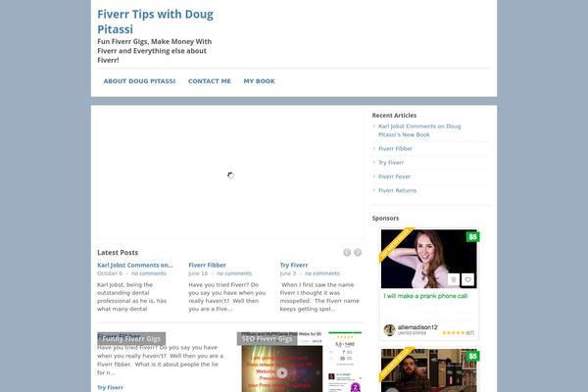
Task: Open the Funny Fiverr Gigs category label
Action: click(x=131, y=339)
